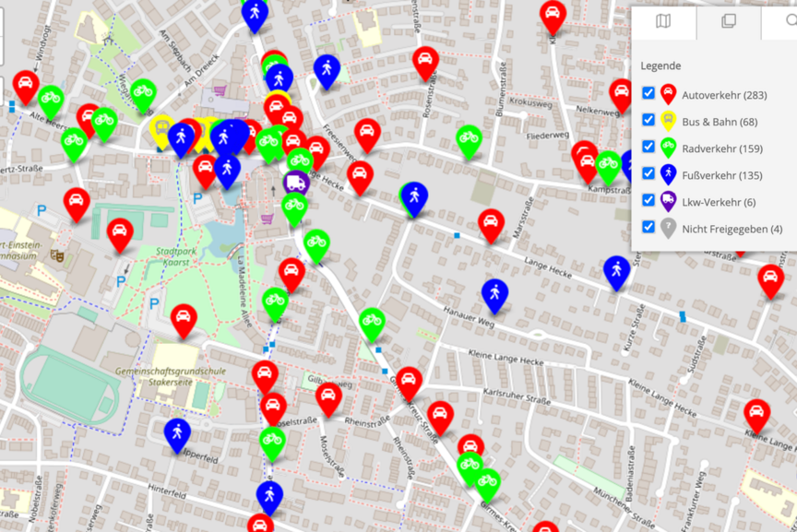Click the purple truck marker on the map
This screenshot has height=532, width=797.
[297, 183]
